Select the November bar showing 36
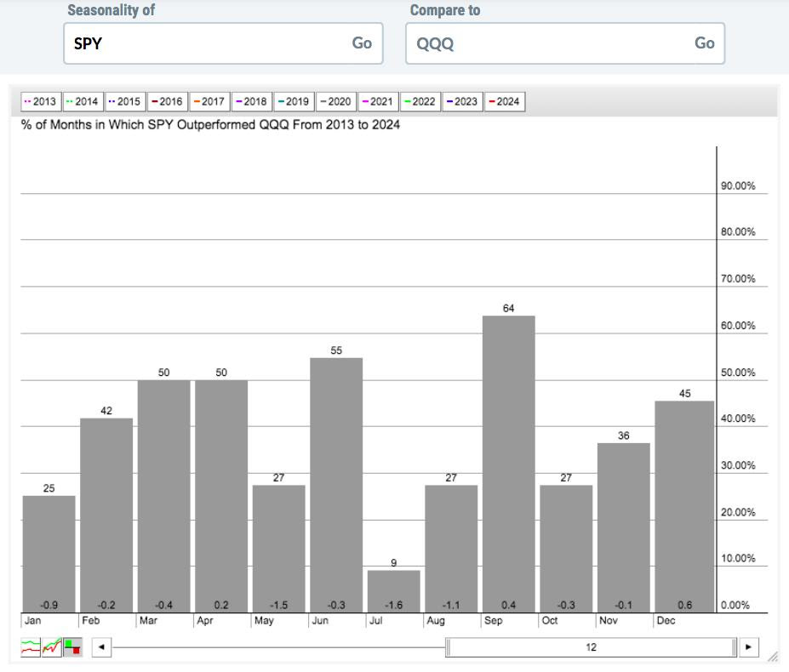Image resolution: width=789 pixels, height=672 pixels. click(623, 527)
